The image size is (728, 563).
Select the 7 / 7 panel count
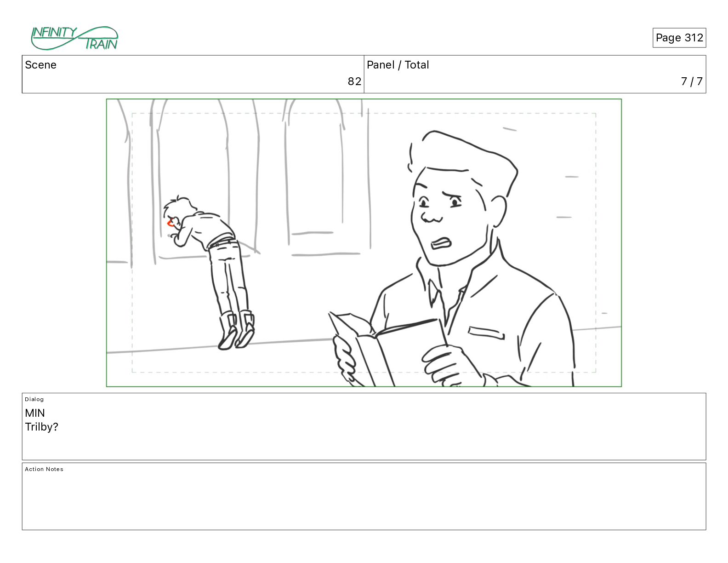pyautogui.click(x=692, y=81)
